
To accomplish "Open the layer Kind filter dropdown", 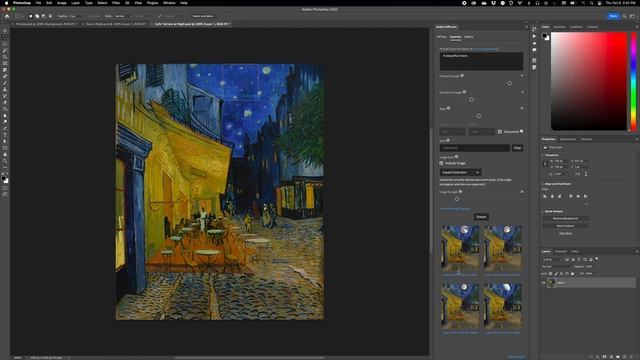I will tap(552, 259).
